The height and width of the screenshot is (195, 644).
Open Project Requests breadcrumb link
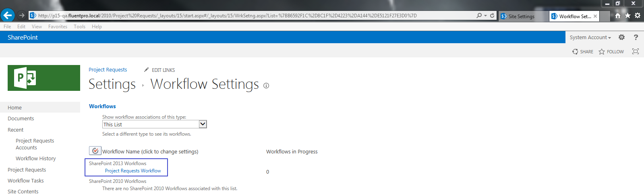click(108, 70)
